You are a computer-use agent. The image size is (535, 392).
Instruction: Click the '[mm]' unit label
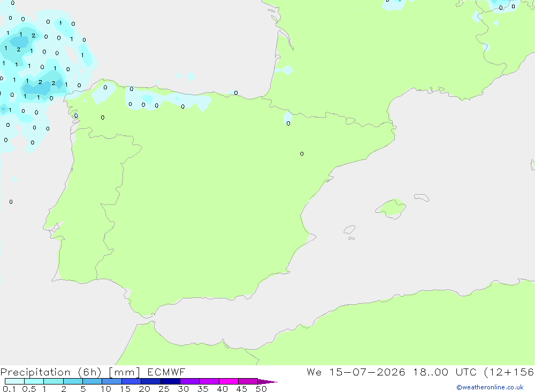click(125, 372)
